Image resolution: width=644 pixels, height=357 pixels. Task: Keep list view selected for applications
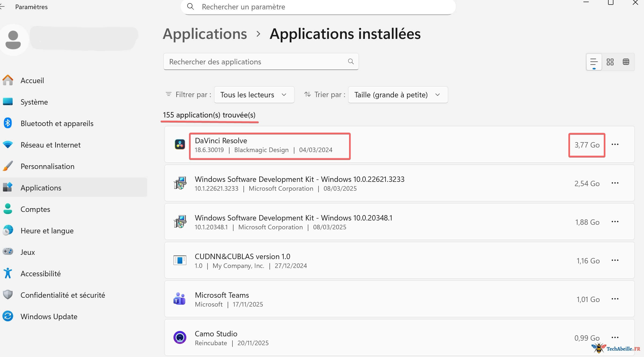(594, 62)
